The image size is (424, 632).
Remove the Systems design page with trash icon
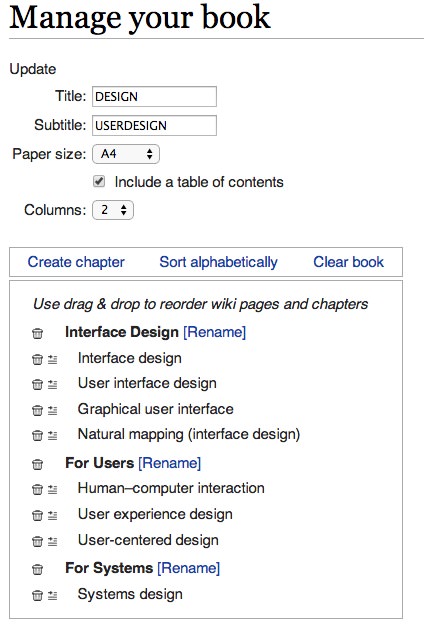(x=37, y=595)
